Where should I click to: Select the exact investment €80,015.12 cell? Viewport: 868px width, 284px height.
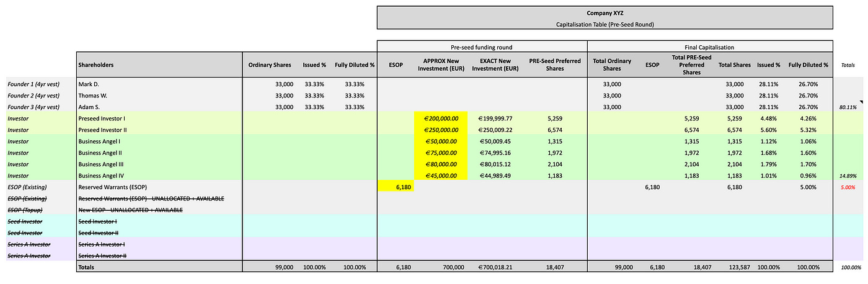tap(496, 164)
